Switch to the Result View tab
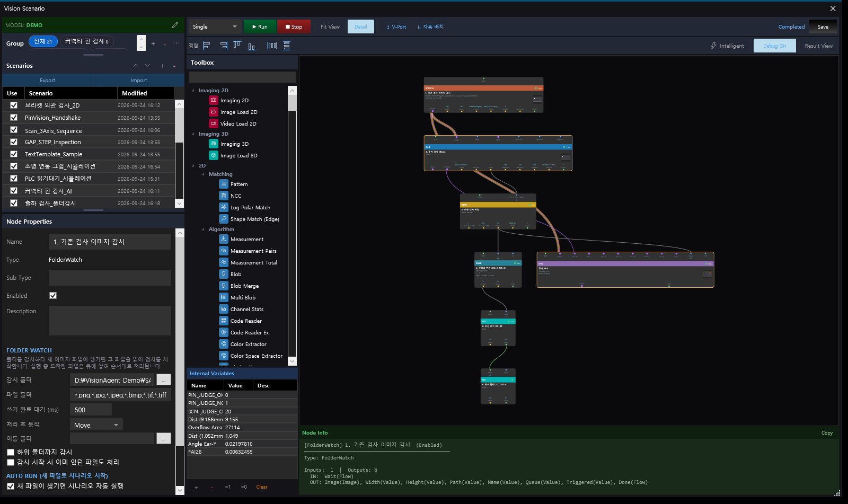848x504 pixels. pyautogui.click(x=818, y=46)
